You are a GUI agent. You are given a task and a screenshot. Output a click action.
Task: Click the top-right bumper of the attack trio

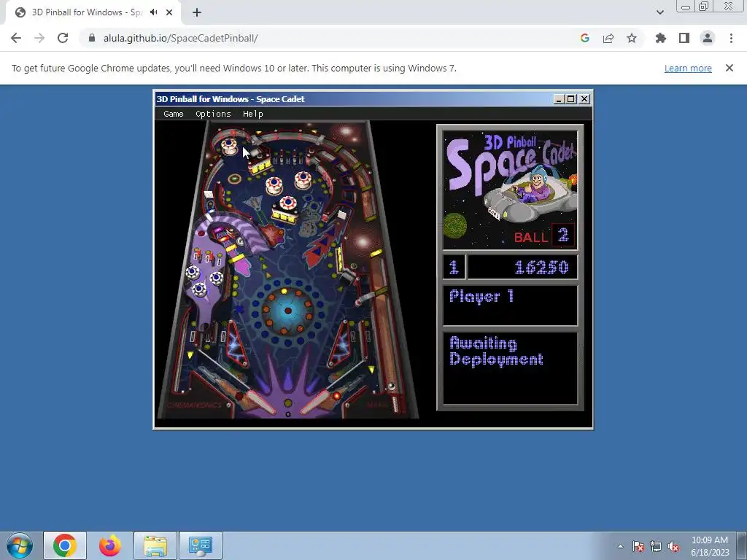[x=303, y=180]
